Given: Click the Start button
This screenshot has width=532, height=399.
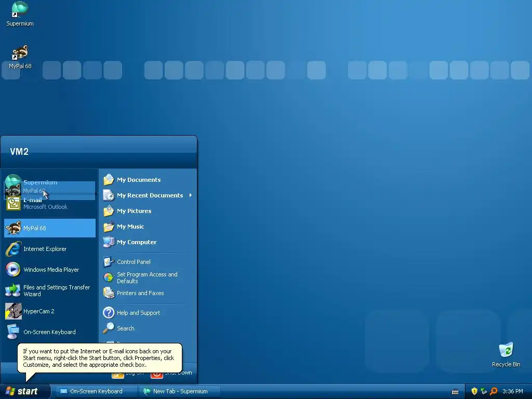Looking at the screenshot, I should tap(25, 391).
